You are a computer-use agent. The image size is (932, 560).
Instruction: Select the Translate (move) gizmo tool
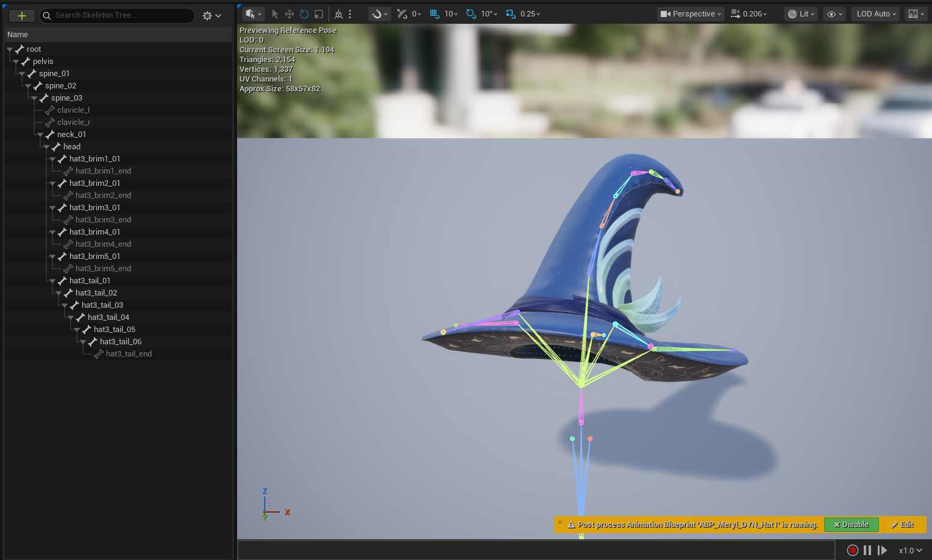tap(290, 14)
